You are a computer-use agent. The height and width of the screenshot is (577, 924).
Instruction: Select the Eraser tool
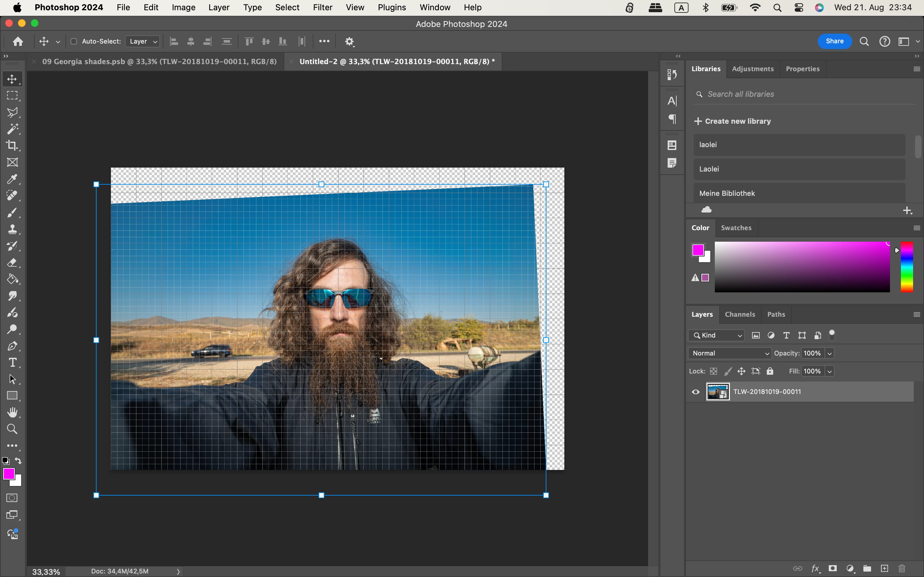(12, 263)
